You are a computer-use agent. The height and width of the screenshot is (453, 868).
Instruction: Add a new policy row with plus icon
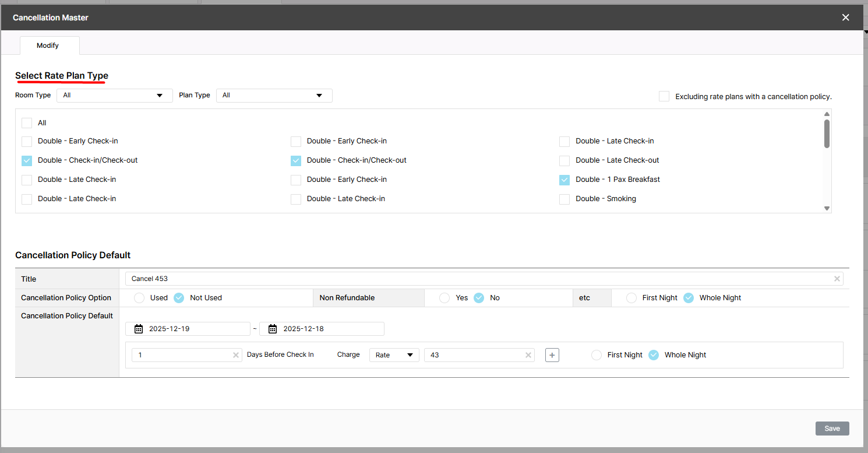point(552,355)
